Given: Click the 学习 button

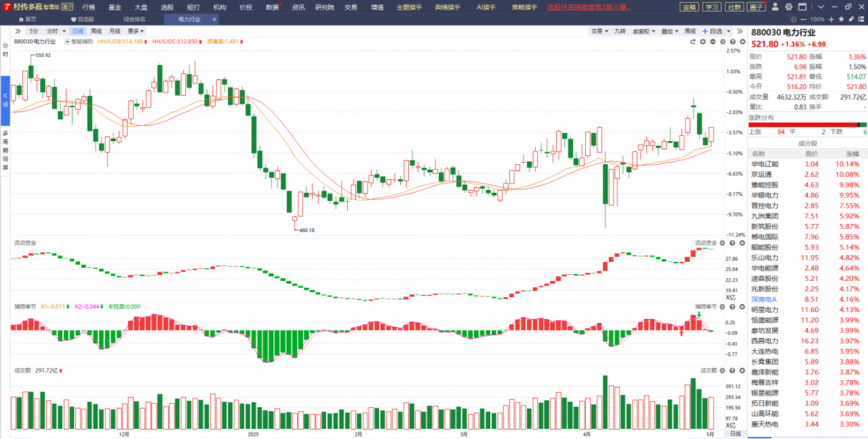Looking at the screenshot, I should tap(712, 7).
